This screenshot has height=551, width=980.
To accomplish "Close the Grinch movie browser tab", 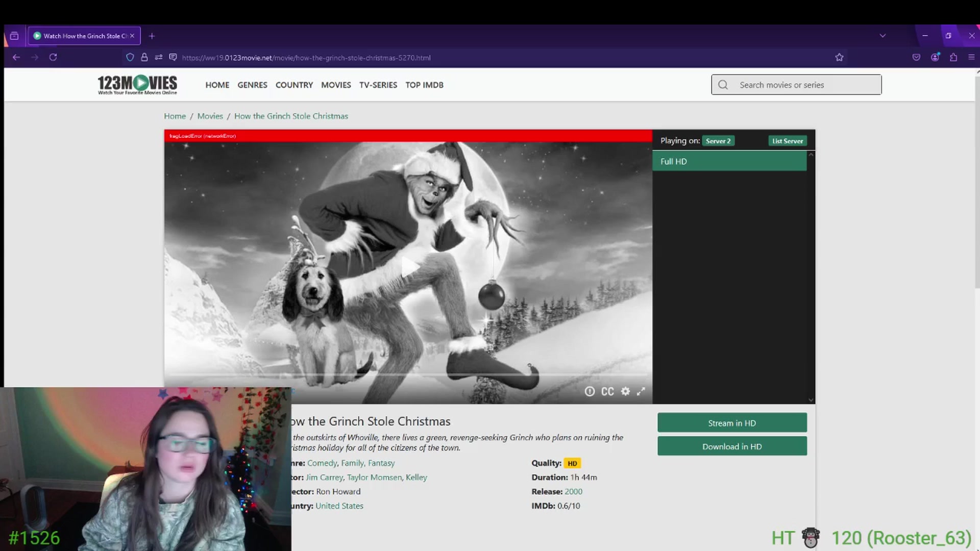I will coord(132,36).
